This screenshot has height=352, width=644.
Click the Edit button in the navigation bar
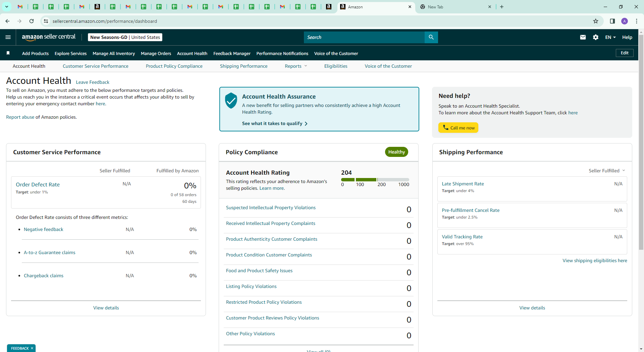[x=625, y=53]
